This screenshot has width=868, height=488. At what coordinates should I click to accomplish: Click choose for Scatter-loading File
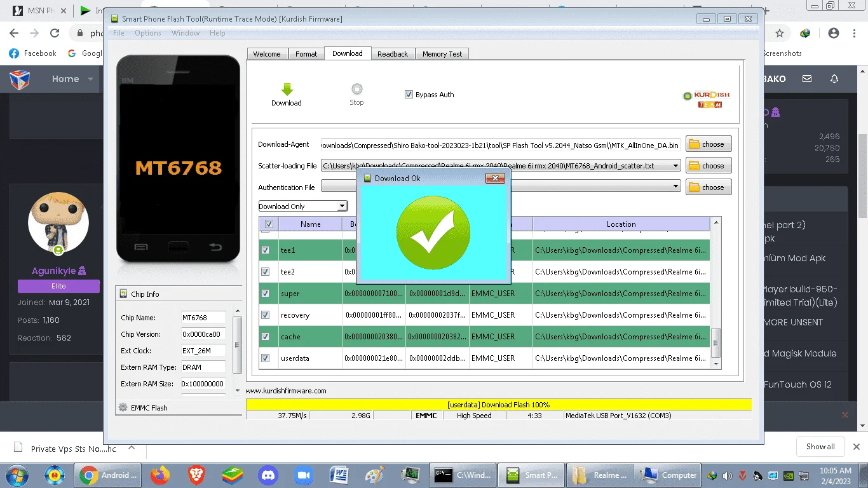(709, 166)
